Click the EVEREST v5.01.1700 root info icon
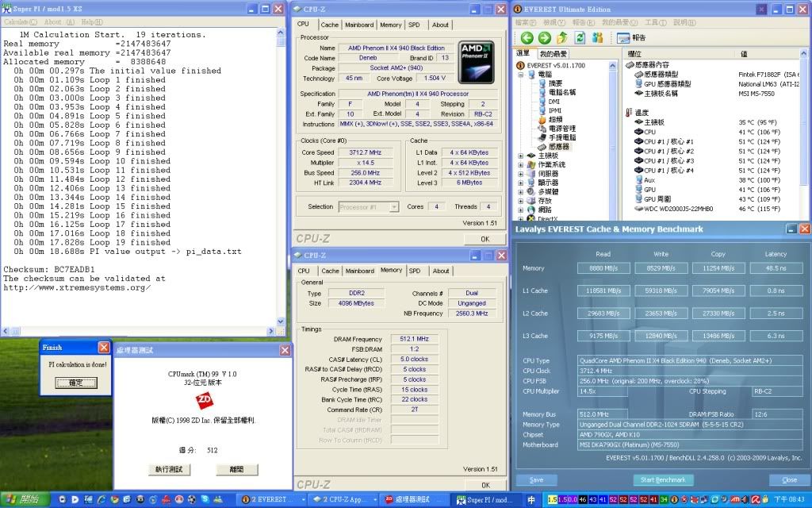Viewport: 812px width, 508px height. coord(520,65)
